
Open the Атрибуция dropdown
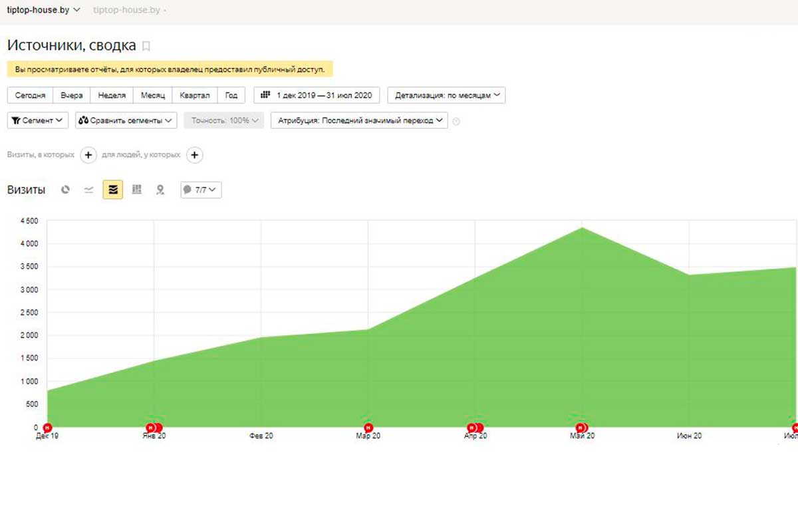359,120
